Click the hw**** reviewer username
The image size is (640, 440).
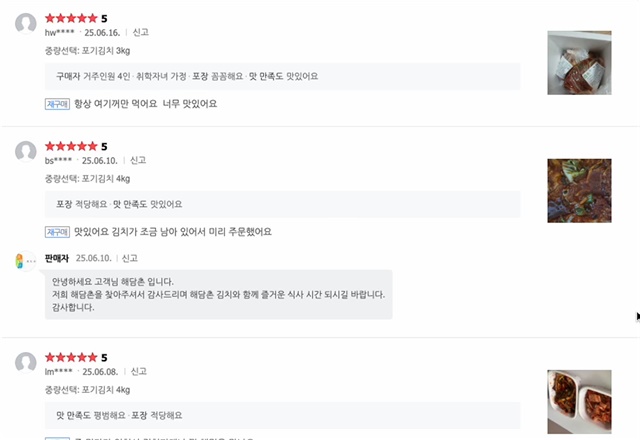click(60, 33)
